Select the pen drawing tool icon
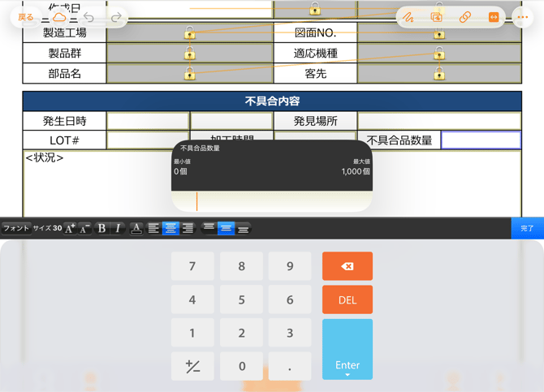 click(x=408, y=17)
